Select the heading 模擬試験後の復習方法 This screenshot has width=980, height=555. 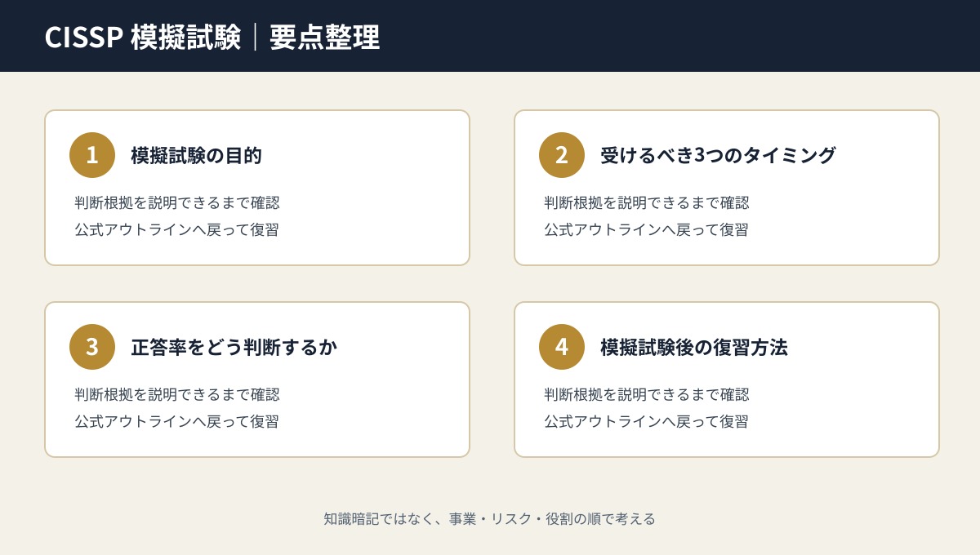coord(693,347)
